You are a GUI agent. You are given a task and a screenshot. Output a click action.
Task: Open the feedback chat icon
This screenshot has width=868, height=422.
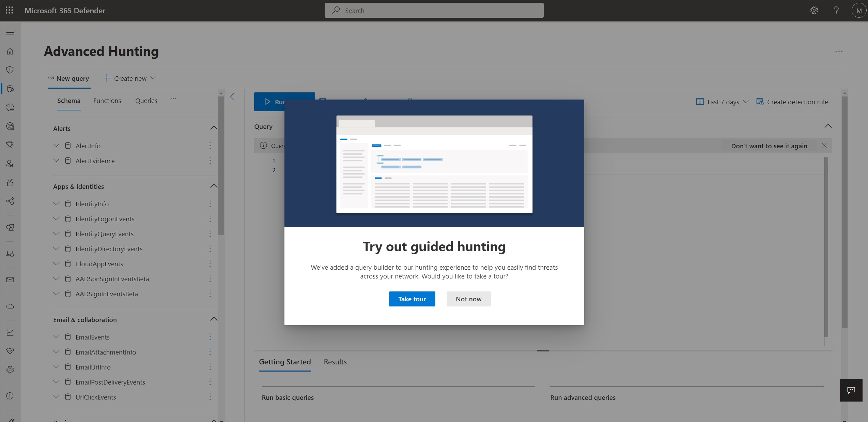[x=851, y=390]
